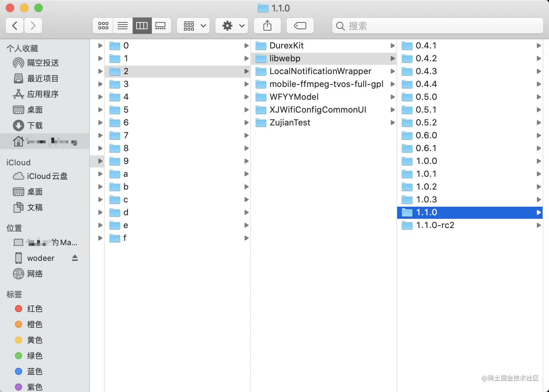The image size is (549, 392).
Task: Click the AirDrop (隔空投送) sidebar icon
Action: click(x=19, y=63)
